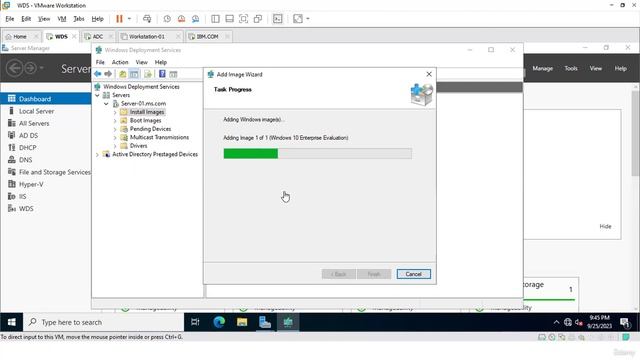Open File Explorer from the taskbar
640x360 pixels.
242,322
